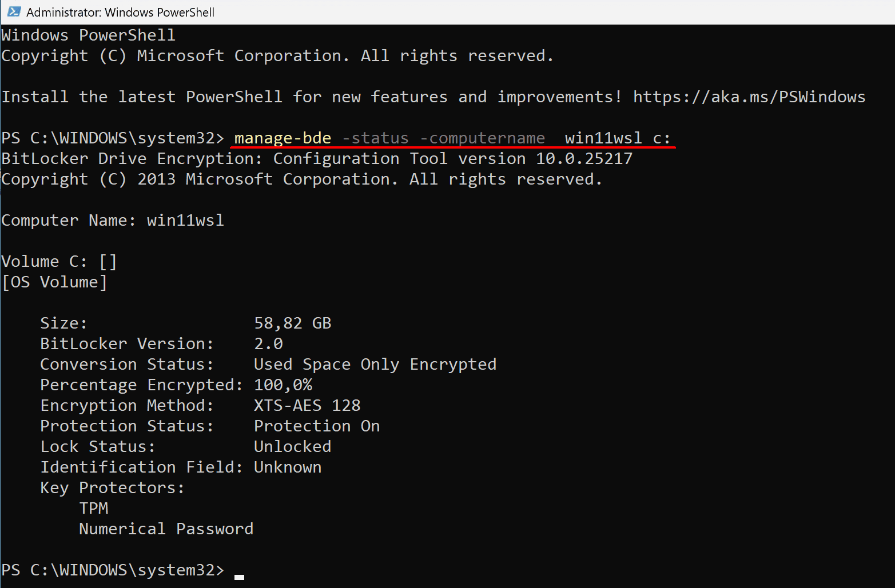The height and width of the screenshot is (588, 895).
Task: Select the win11wsl argument in the command
Action: pos(603,138)
